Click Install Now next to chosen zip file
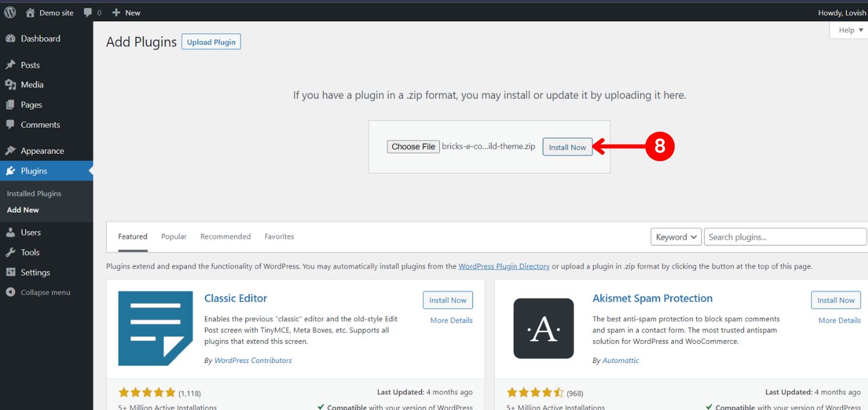Image resolution: width=868 pixels, height=410 pixels. (x=567, y=147)
